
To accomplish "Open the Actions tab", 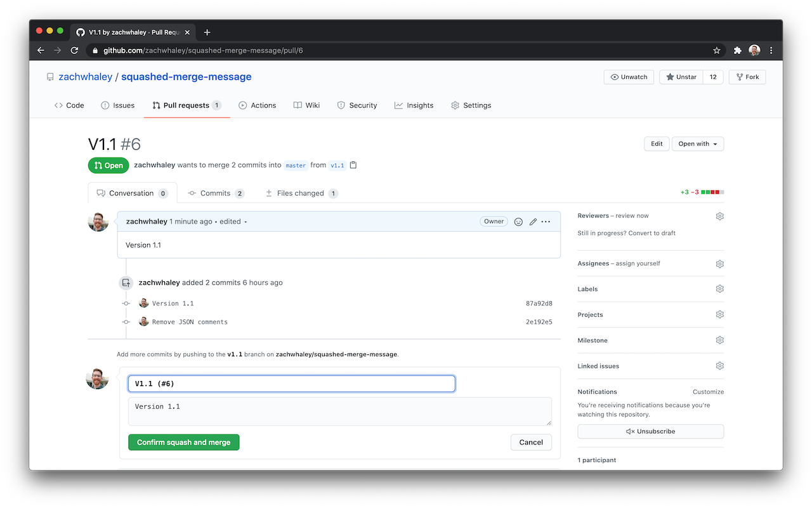I will coord(258,105).
